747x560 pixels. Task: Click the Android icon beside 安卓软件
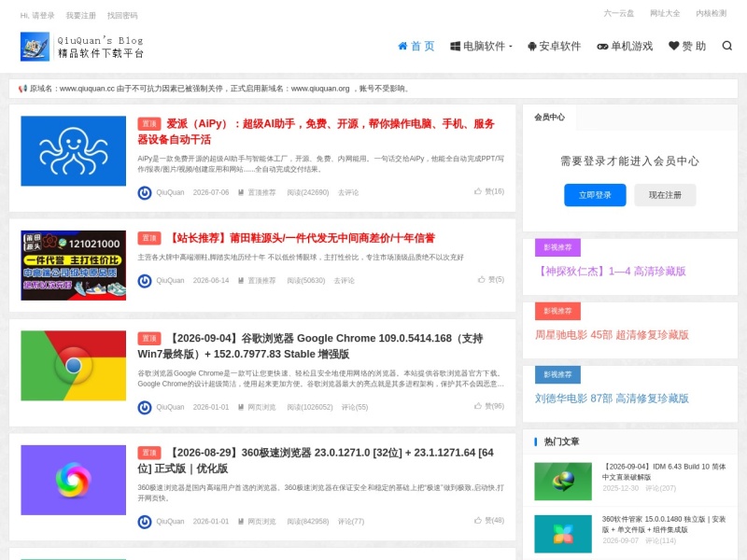tap(532, 46)
